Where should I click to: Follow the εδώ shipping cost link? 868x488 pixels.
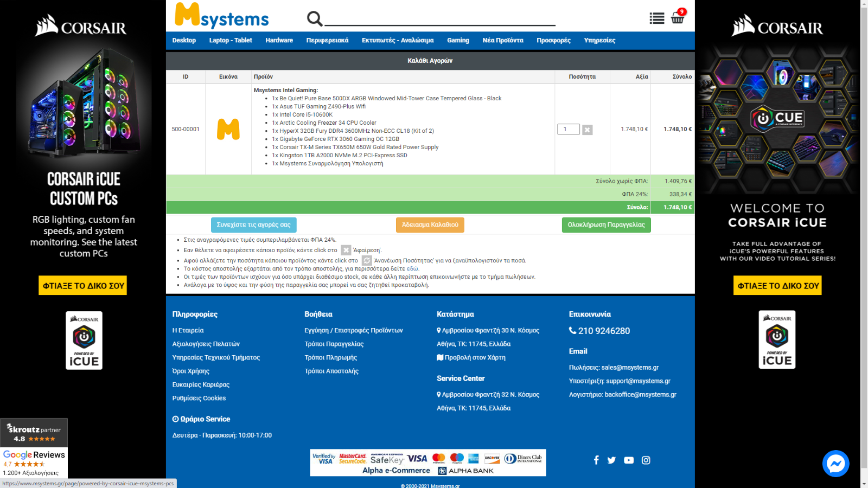click(412, 268)
